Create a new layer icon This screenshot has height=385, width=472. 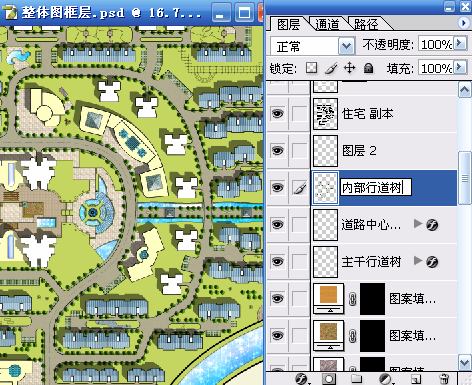(x=416, y=379)
